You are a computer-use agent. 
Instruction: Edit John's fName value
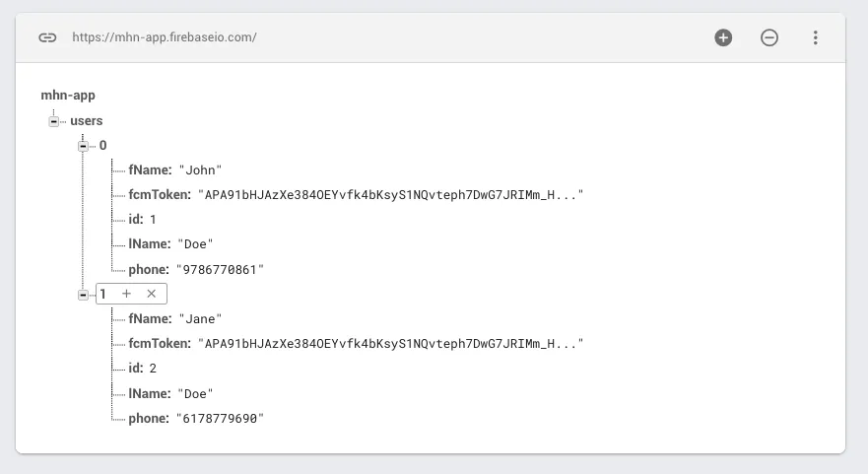pos(200,170)
